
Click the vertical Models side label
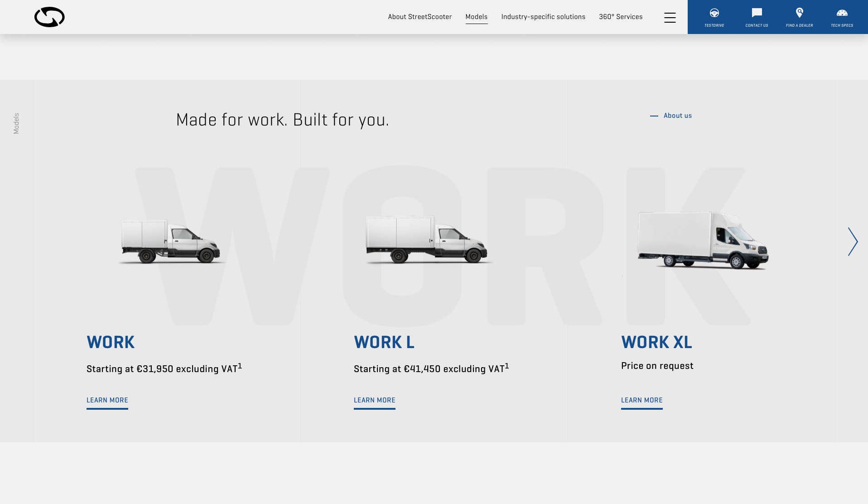coord(16,123)
